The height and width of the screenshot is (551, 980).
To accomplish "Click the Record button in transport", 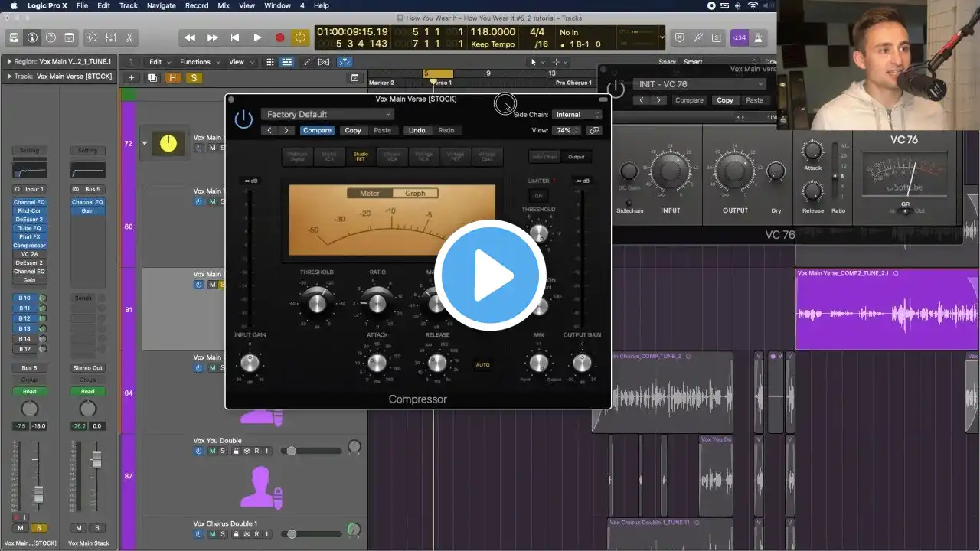I will pyautogui.click(x=279, y=37).
